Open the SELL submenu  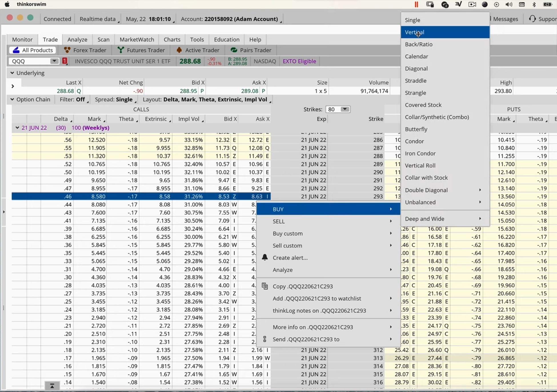point(328,221)
